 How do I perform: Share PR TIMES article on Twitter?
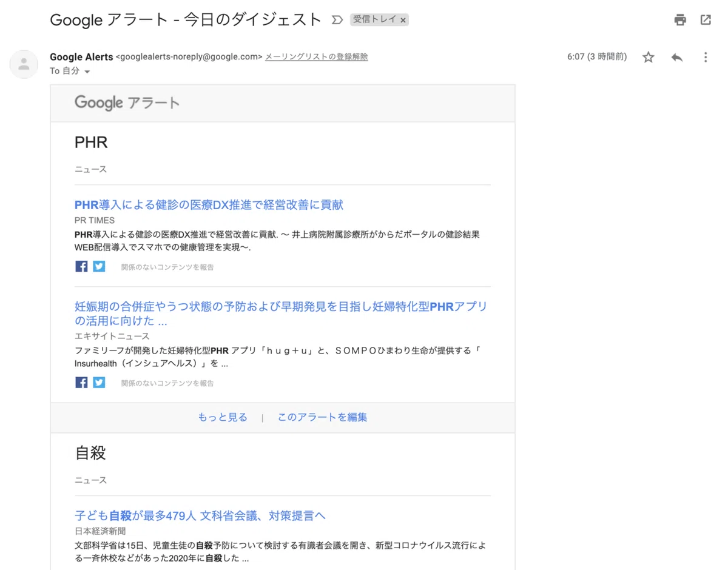(99, 266)
